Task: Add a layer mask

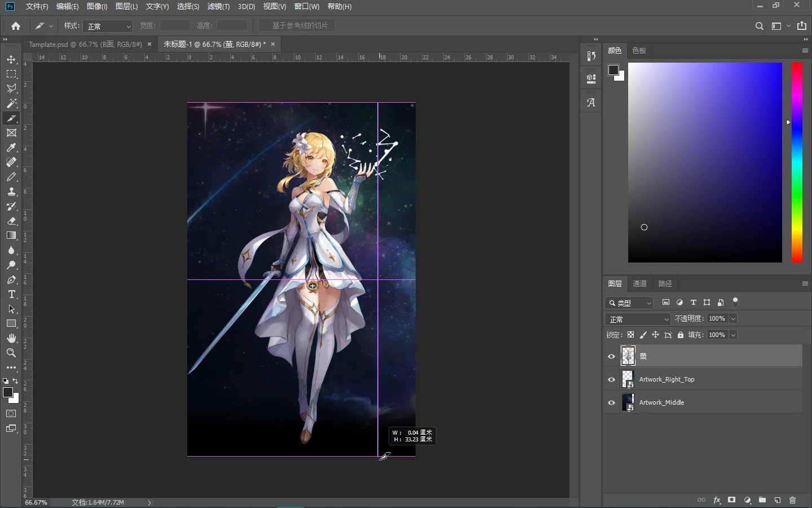Action: 732,500
